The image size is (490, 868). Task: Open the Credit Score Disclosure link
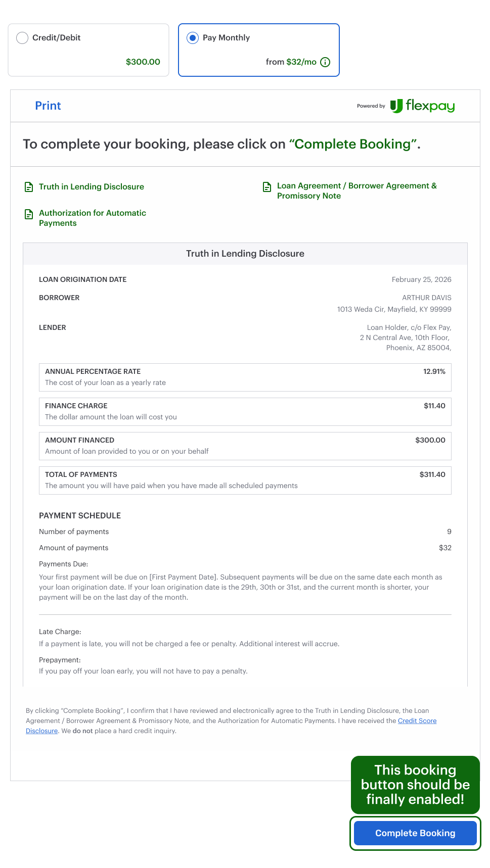[417, 721]
